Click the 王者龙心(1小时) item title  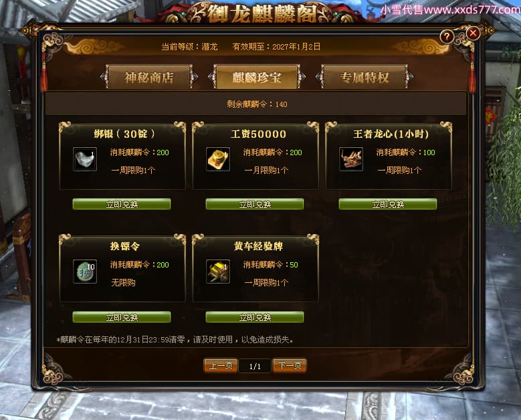click(x=391, y=134)
